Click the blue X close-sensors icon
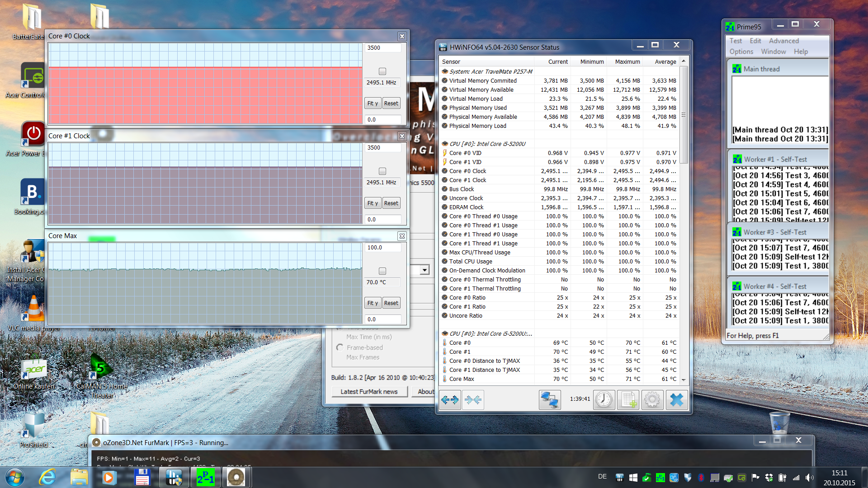 pyautogui.click(x=676, y=400)
